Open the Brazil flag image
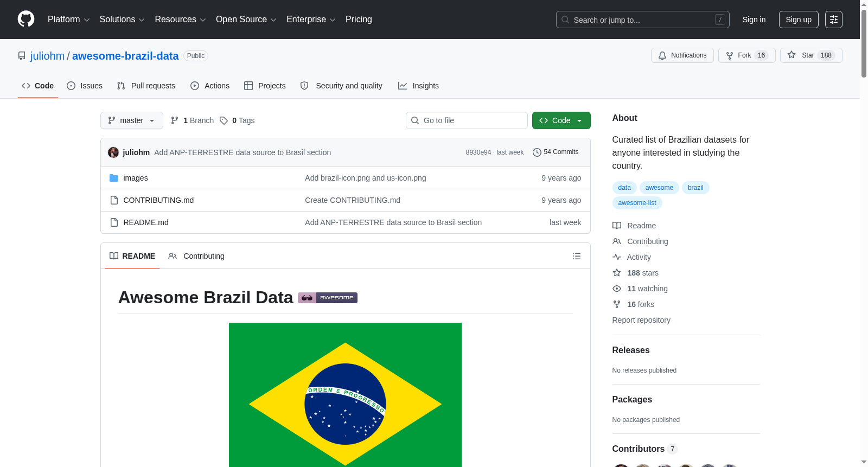Image resolution: width=868 pixels, height=467 pixels. (x=345, y=395)
